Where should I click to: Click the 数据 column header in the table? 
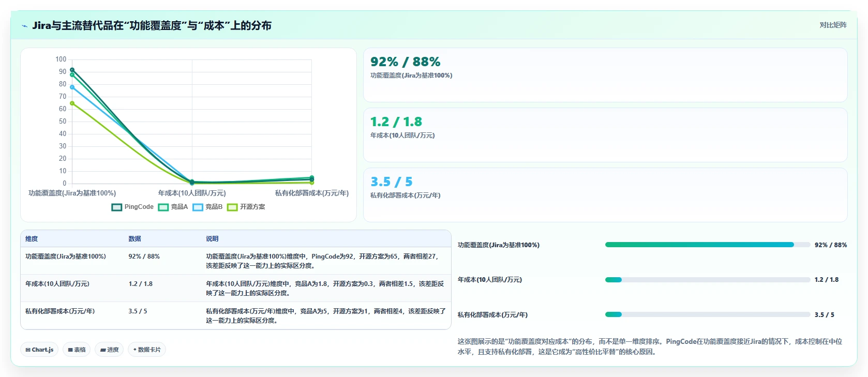tap(134, 239)
